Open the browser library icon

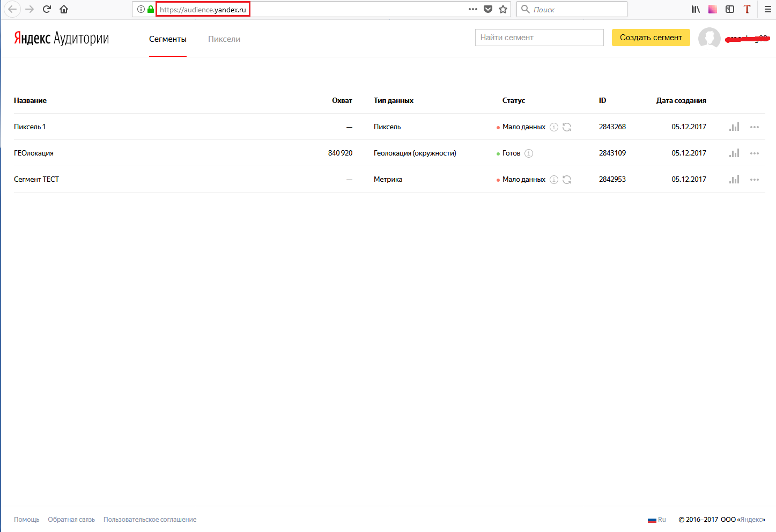coord(696,9)
